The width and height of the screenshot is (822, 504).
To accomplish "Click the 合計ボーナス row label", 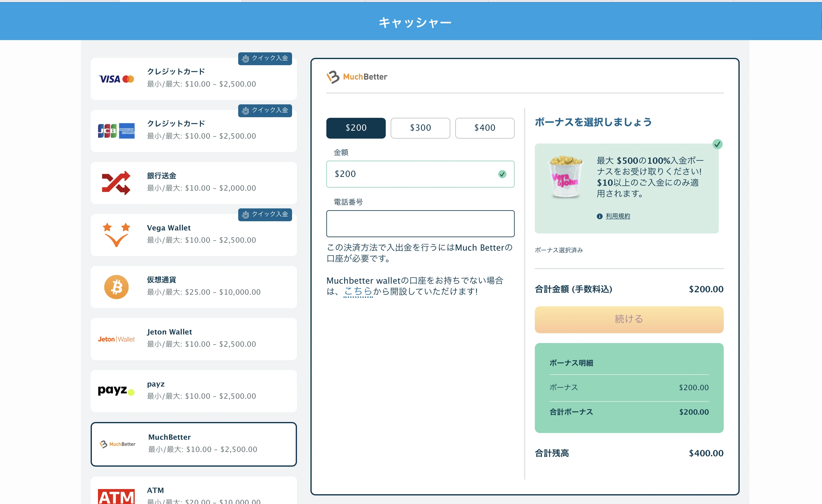I will point(571,412).
